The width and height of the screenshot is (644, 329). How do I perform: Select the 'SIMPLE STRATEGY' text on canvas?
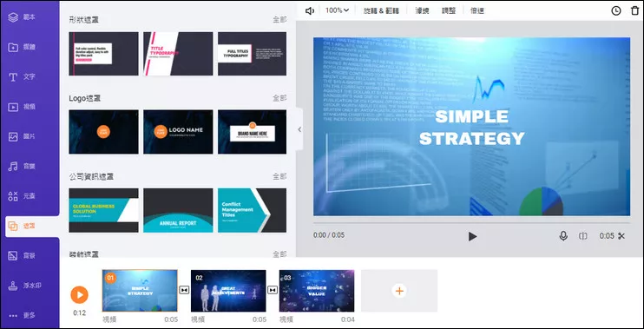[x=471, y=128]
